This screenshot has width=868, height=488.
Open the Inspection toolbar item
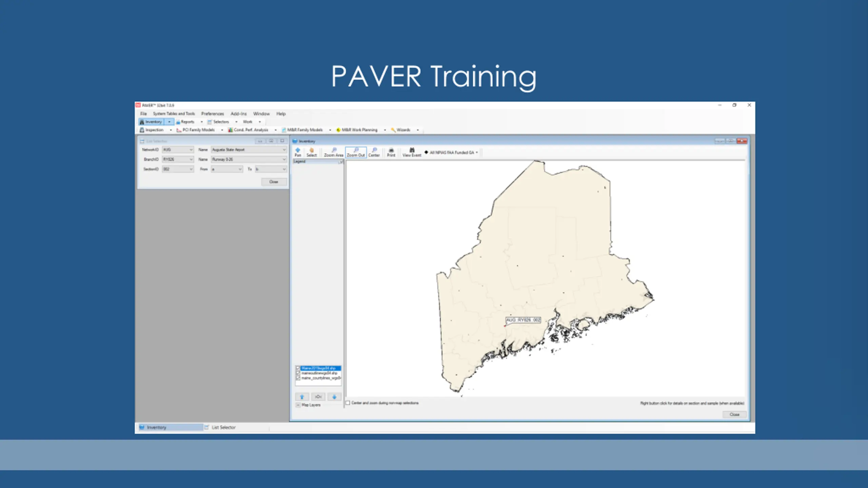click(x=152, y=130)
